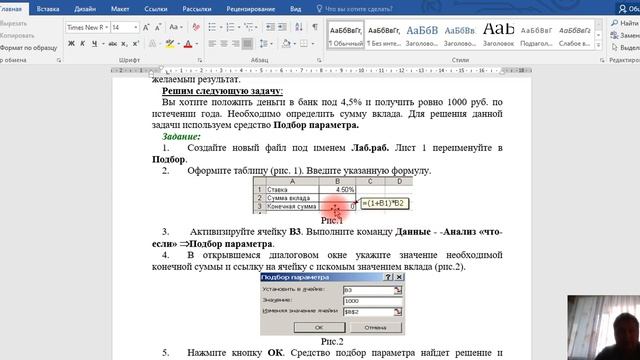Screen dimensions: 640x360
Task: Apply a multilevel list
Action: [x=248, y=27]
